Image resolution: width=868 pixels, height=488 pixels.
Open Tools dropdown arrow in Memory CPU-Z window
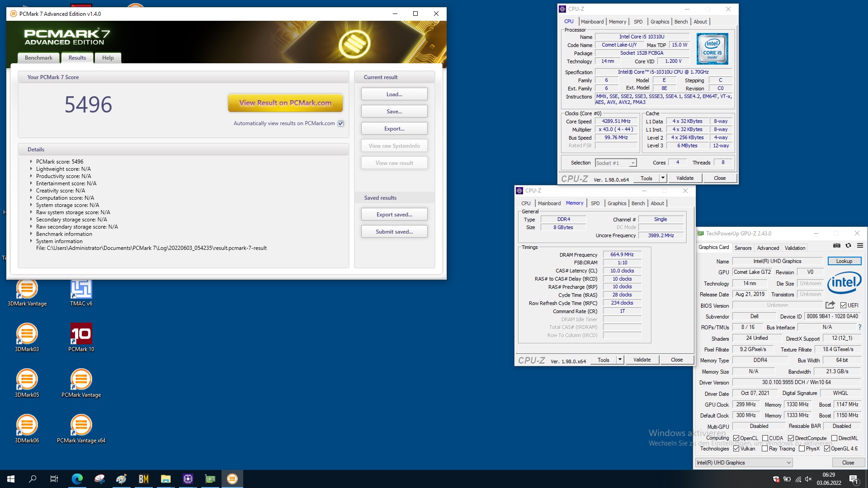pyautogui.click(x=620, y=360)
